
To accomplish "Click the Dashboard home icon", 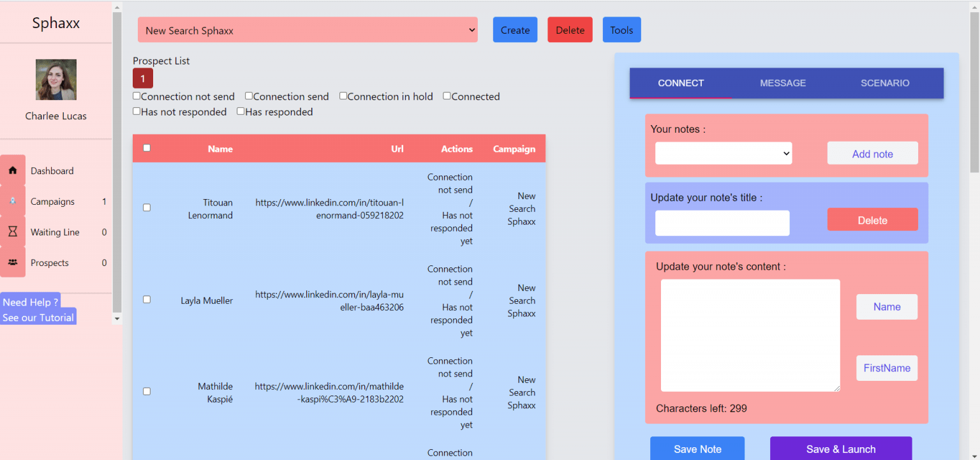I will (x=13, y=170).
